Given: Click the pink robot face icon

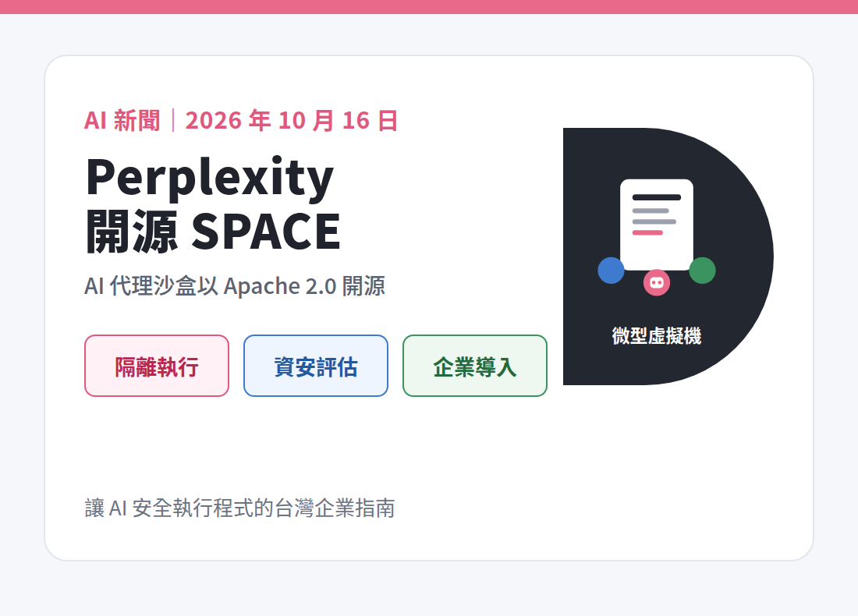Looking at the screenshot, I should click(657, 282).
